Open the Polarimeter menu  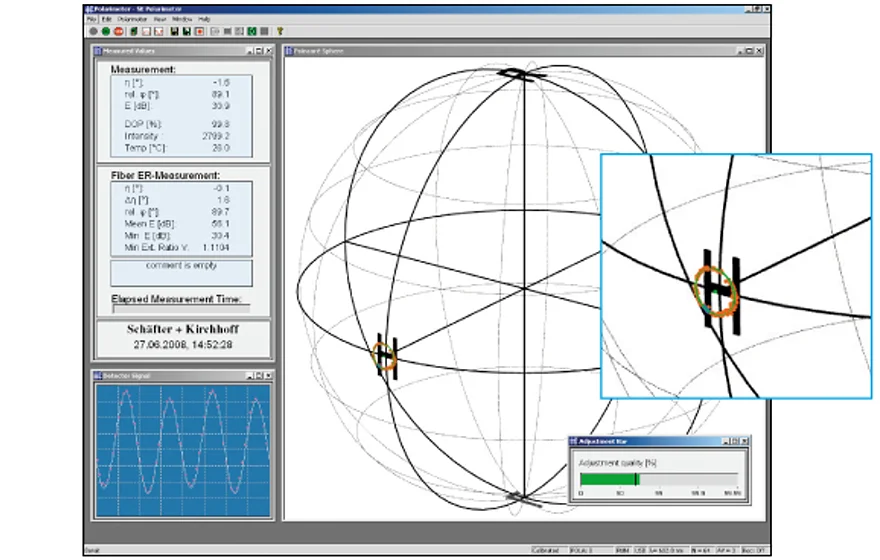tap(130, 19)
